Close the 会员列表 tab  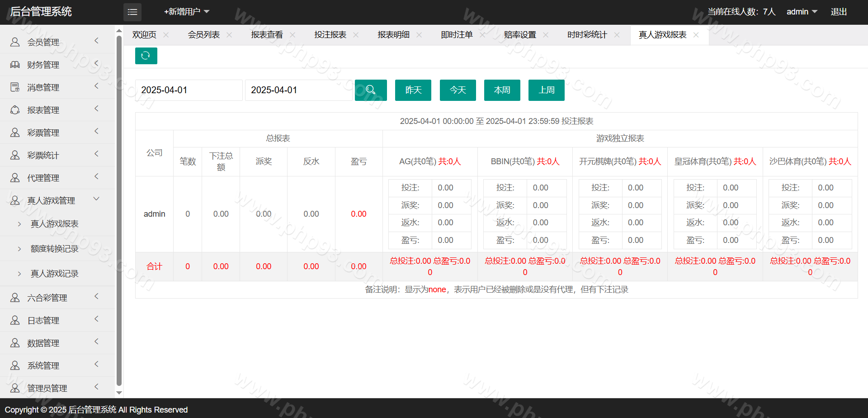click(x=229, y=35)
